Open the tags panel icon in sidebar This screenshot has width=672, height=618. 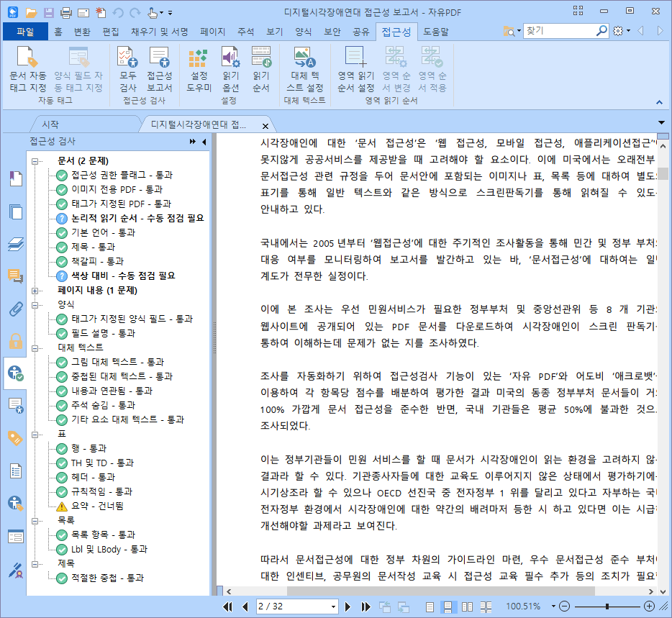(15, 438)
